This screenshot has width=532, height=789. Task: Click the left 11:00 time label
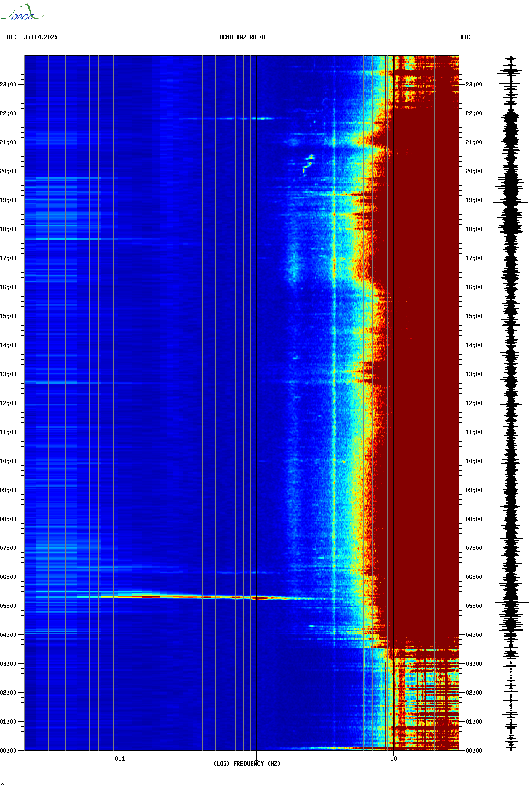(8, 432)
